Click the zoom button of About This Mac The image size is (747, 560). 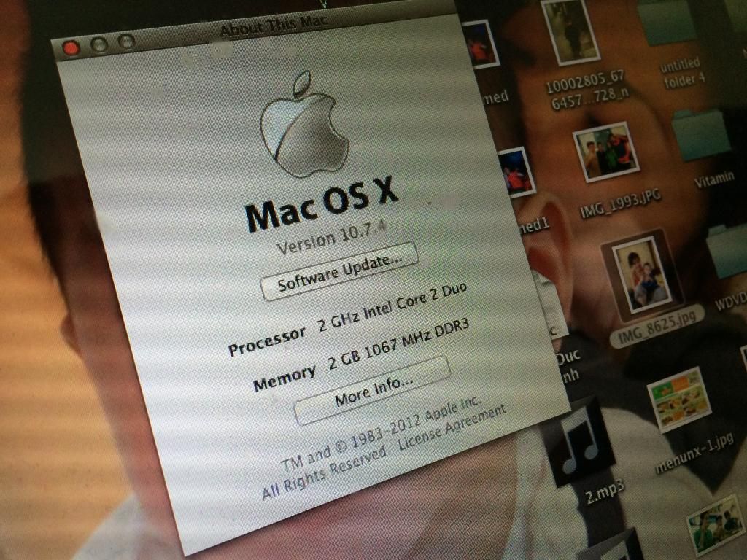tap(126, 42)
